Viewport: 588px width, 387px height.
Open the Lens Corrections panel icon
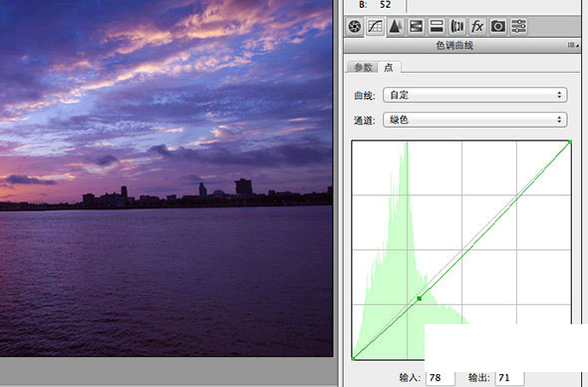coord(457,27)
